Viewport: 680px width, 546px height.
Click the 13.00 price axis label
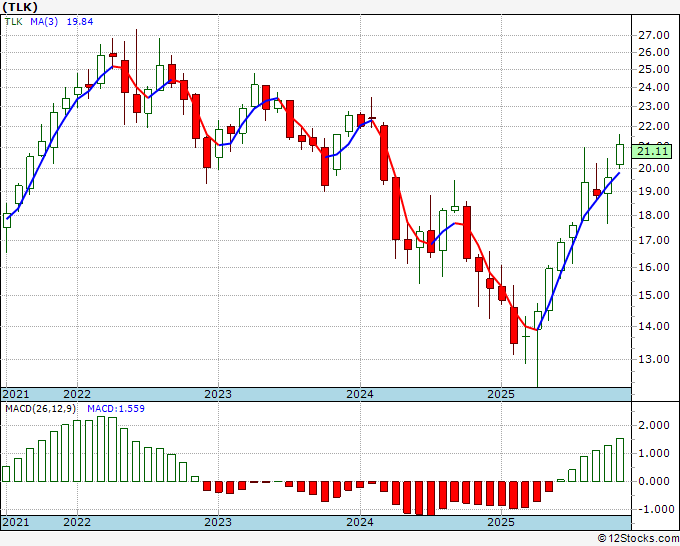(654, 359)
